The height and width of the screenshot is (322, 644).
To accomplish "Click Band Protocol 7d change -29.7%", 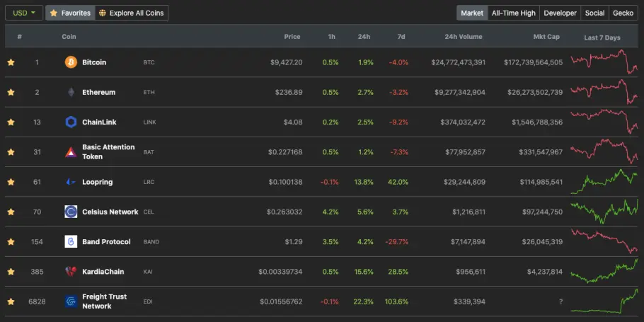I will pos(397,241).
